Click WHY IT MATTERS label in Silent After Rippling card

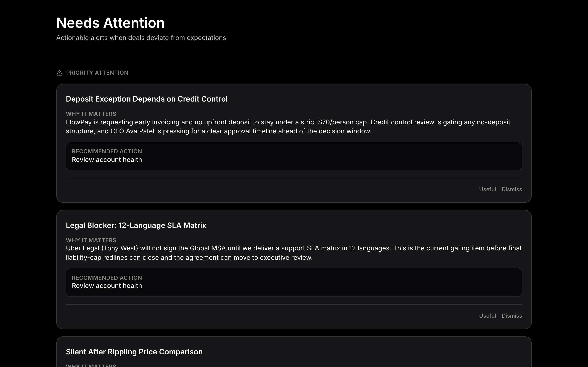tap(91, 365)
